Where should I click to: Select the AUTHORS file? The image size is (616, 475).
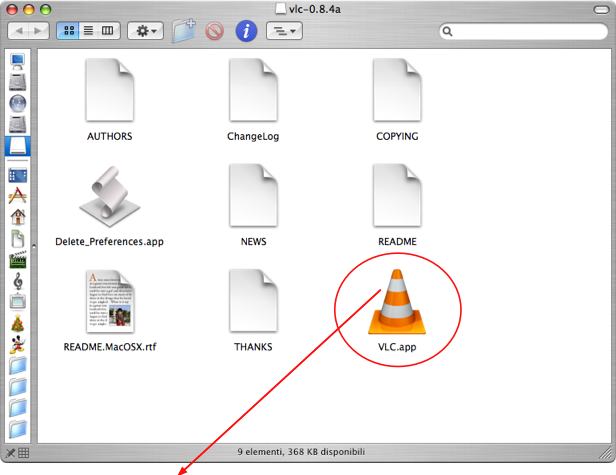click(110, 90)
